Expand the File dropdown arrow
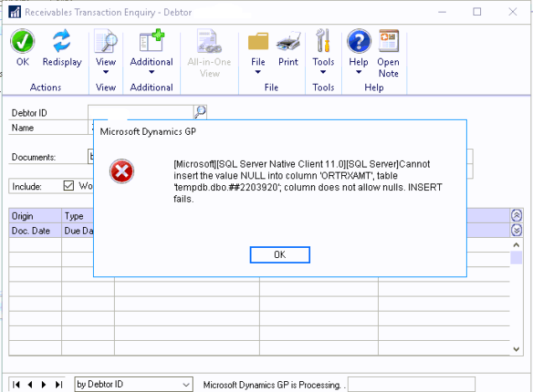Viewport: 533px width, 392px height. coord(258,72)
